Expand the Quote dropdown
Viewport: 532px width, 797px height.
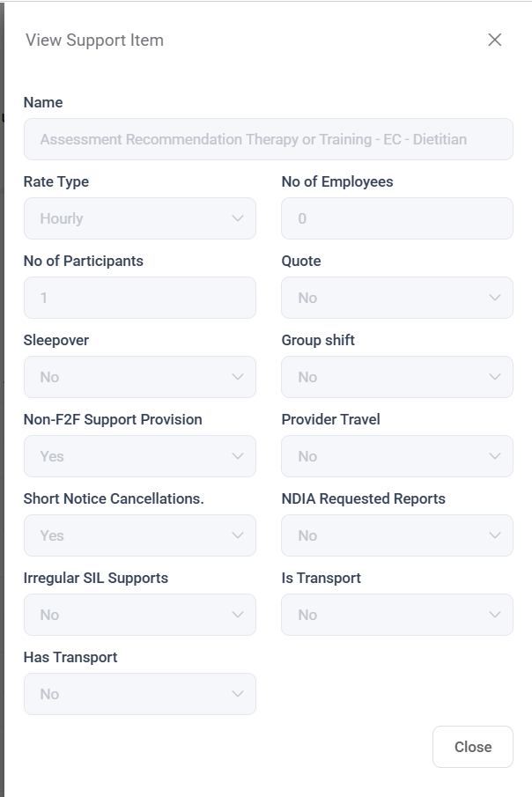pyautogui.click(x=396, y=298)
